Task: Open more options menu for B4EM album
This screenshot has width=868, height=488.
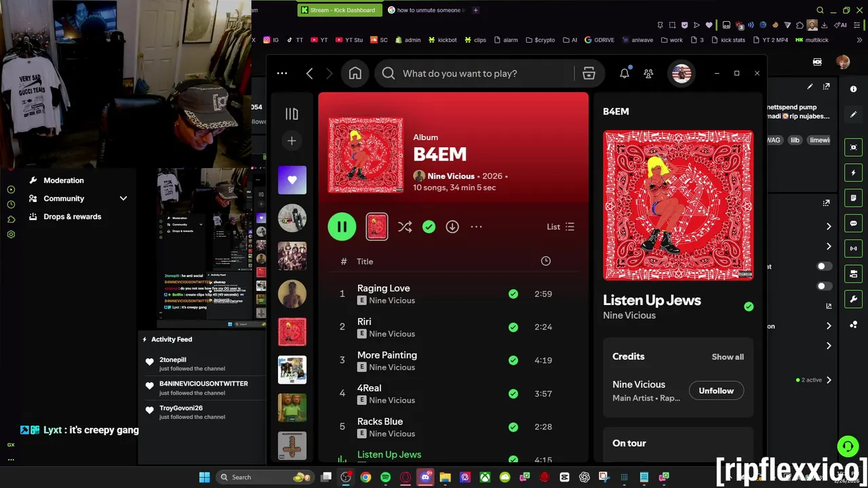Action: (476, 227)
